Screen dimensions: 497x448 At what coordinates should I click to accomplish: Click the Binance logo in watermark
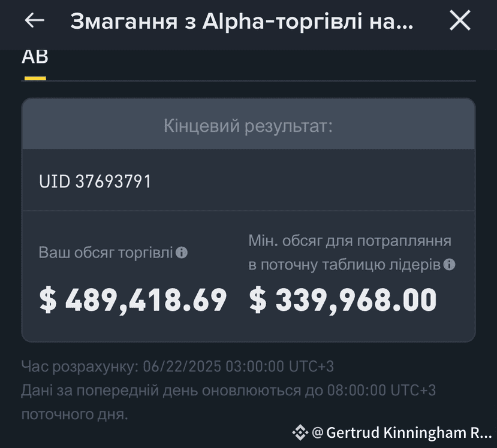point(300,432)
